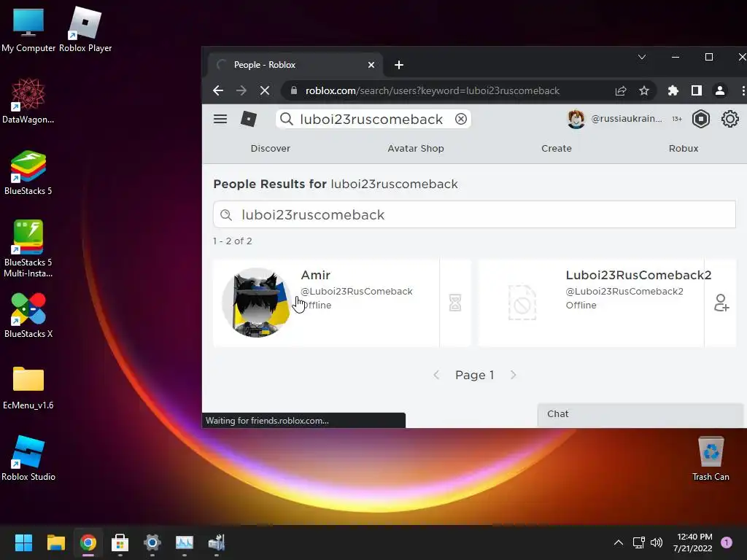Select the Roblox Studio desktop shortcut
747x560 pixels.
(28, 458)
